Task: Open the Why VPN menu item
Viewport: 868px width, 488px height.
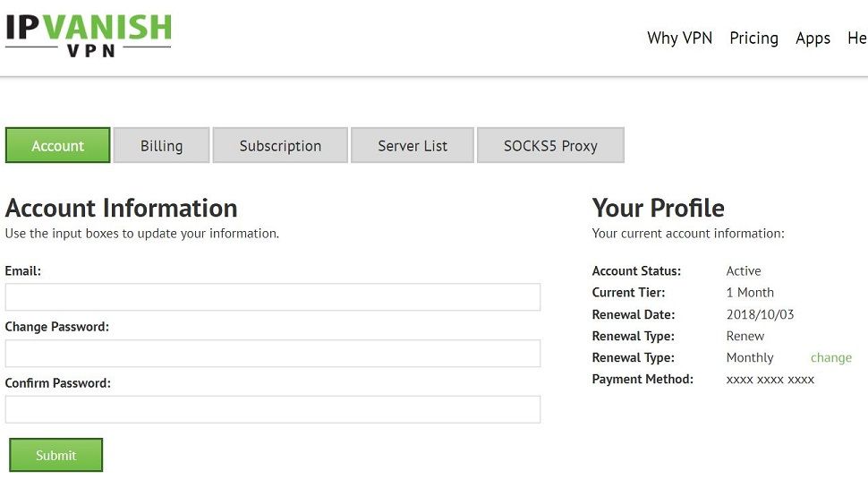Action: [679, 39]
